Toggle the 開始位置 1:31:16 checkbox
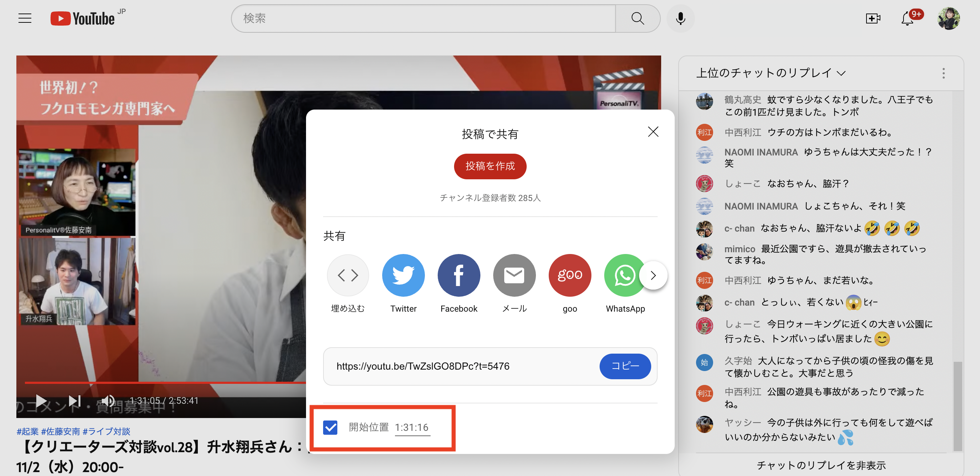The height and width of the screenshot is (476, 980). point(330,427)
